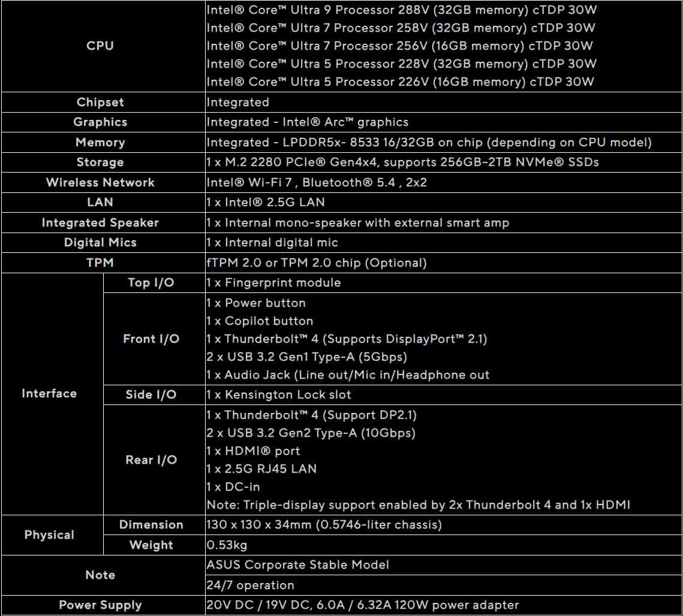Image resolution: width=683 pixels, height=616 pixels.
Task: Click '1 x Internal digital mic' value
Action: tap(272, 243)
